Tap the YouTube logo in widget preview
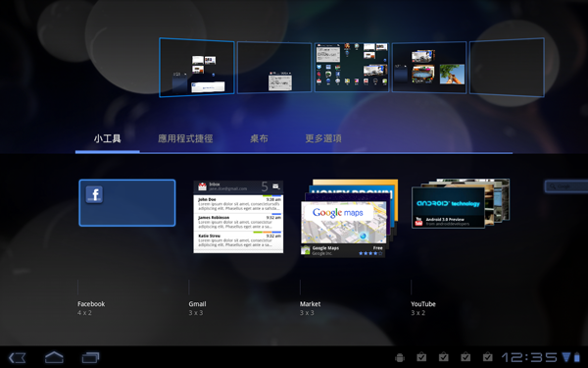The image size is (588, 368). point(418,222)
